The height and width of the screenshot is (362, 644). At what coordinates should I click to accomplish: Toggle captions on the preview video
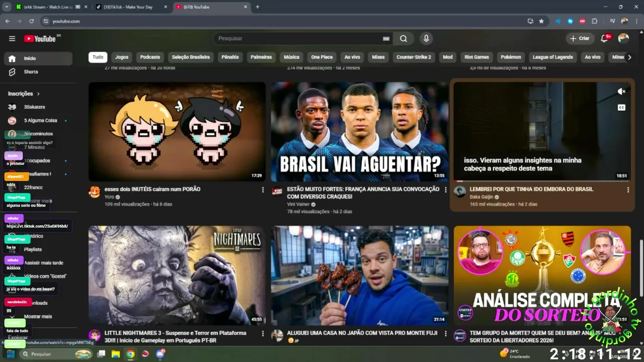(621, 108)
